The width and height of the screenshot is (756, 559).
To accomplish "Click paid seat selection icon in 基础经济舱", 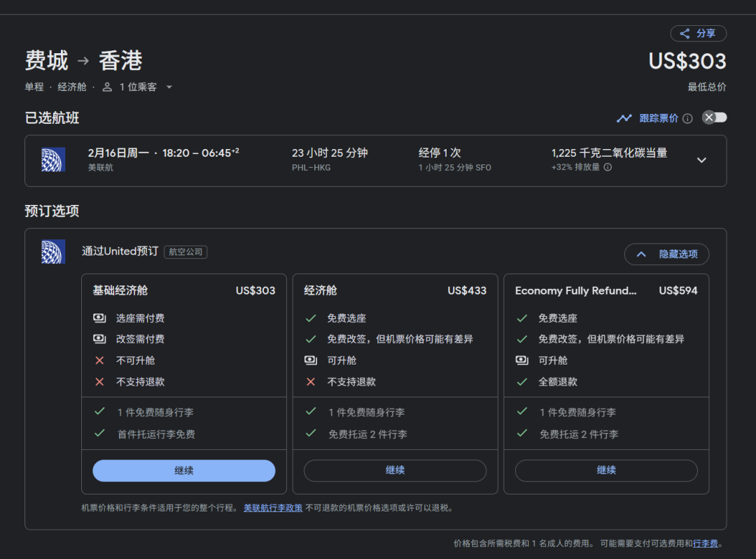I will click(x=99, y=318).
